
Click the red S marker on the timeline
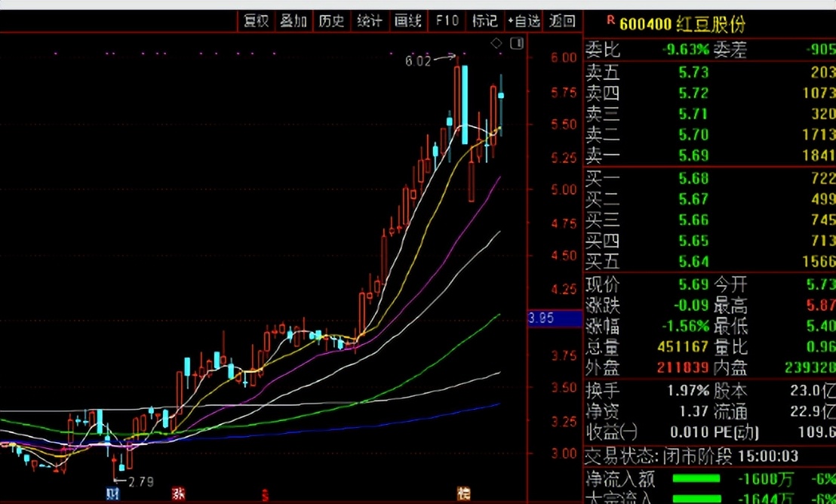tap(265, 494)
